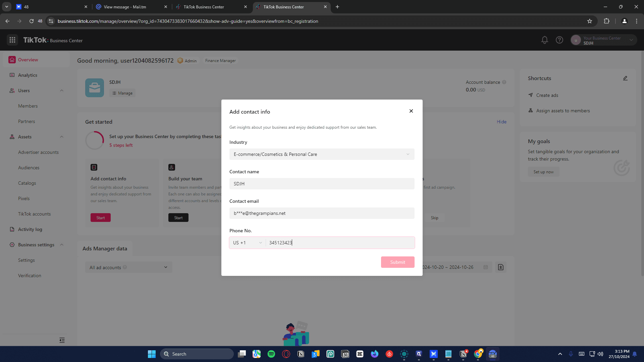Start the Add contact info task
Screen dimensions: 644x362
click(x=101, y=218)
